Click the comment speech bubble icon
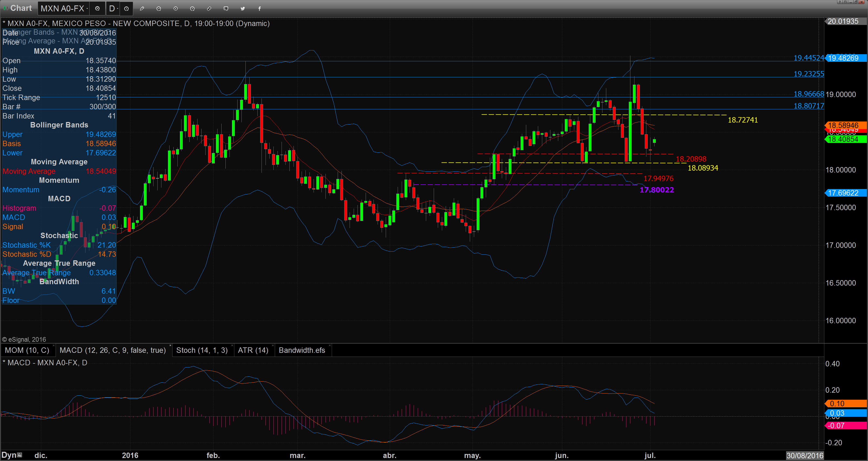The height and width of the screenshot is (461, 868). click(x=226, y=9)
